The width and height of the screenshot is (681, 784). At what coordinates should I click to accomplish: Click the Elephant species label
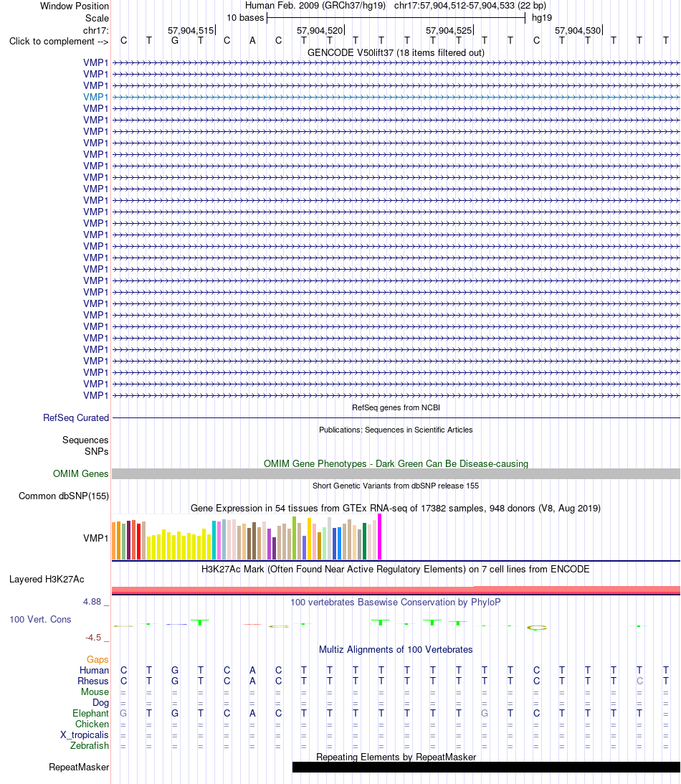coord(90,713)
